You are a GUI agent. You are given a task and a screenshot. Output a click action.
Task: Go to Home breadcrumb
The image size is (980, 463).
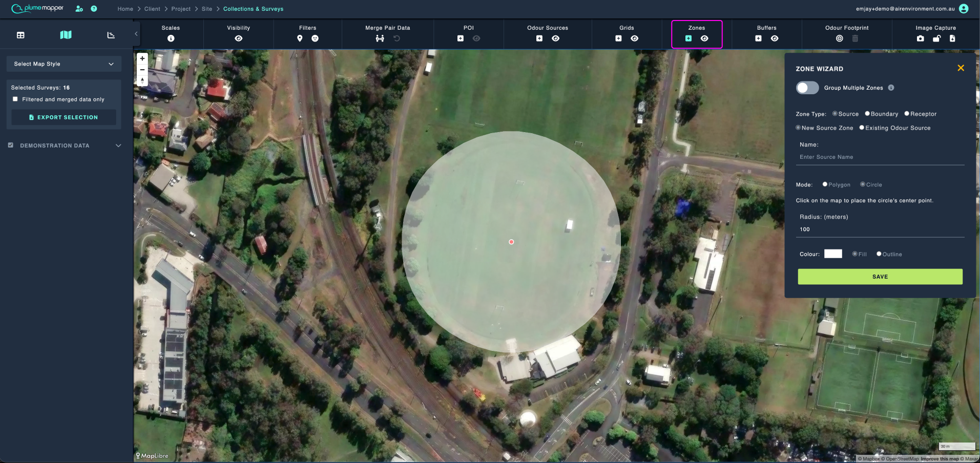pyautogui.click(x=125, y=9)
